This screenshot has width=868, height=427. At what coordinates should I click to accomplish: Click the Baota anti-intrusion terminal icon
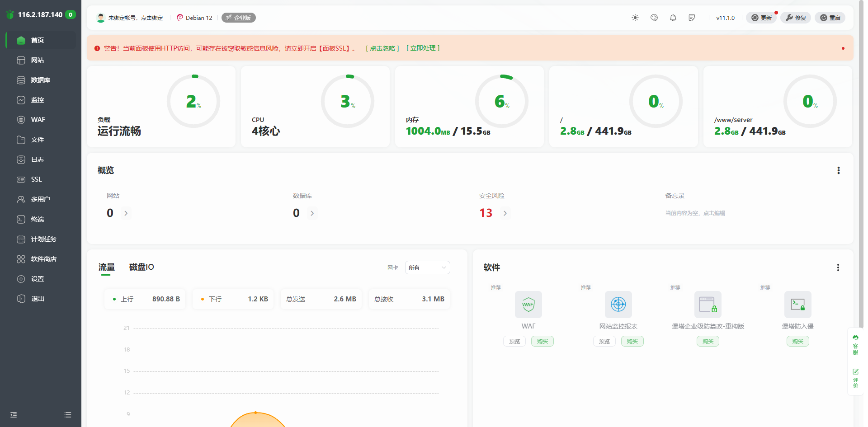(797, 305)
